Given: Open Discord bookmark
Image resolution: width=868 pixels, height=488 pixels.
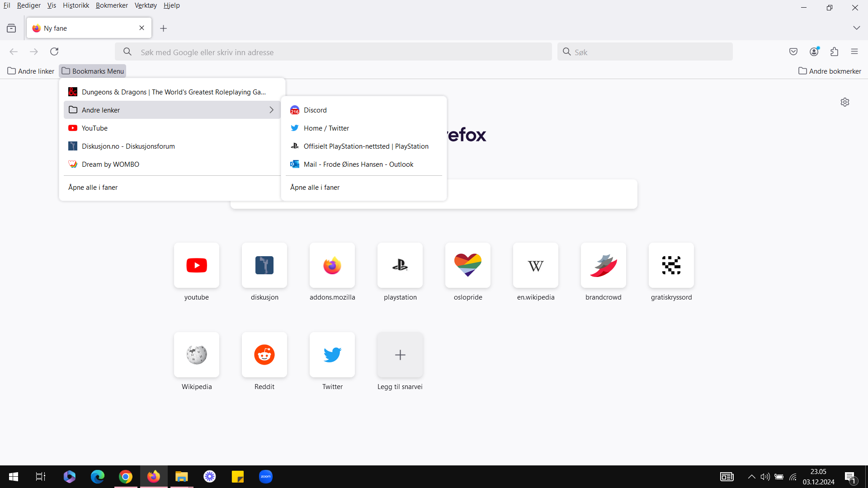Looking at the screenshot, I should (x=364, y=110).
